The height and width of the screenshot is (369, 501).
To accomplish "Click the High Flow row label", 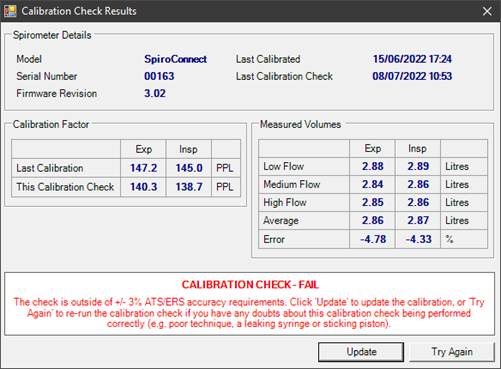I will coord(285,202).
